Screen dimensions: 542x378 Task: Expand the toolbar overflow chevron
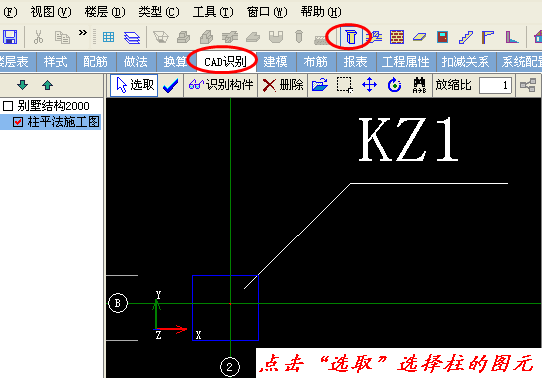pyautogui.click(x=83, y=33)
